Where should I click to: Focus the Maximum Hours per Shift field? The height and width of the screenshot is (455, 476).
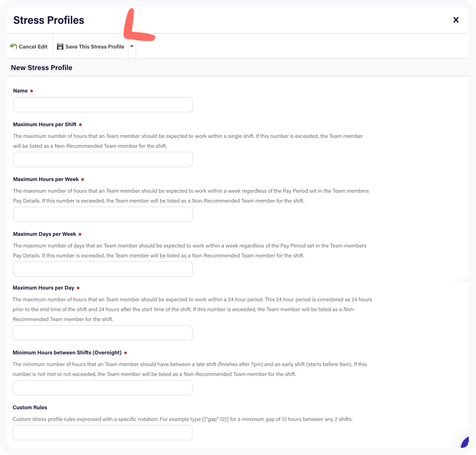pyautogui.click(x=102, y=159)
